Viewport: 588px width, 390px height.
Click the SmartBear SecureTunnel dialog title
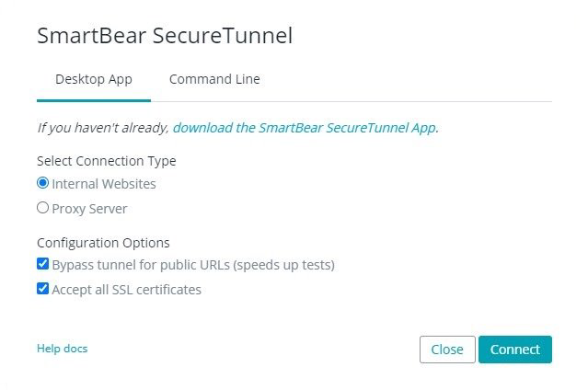click(x=165, y=36)
